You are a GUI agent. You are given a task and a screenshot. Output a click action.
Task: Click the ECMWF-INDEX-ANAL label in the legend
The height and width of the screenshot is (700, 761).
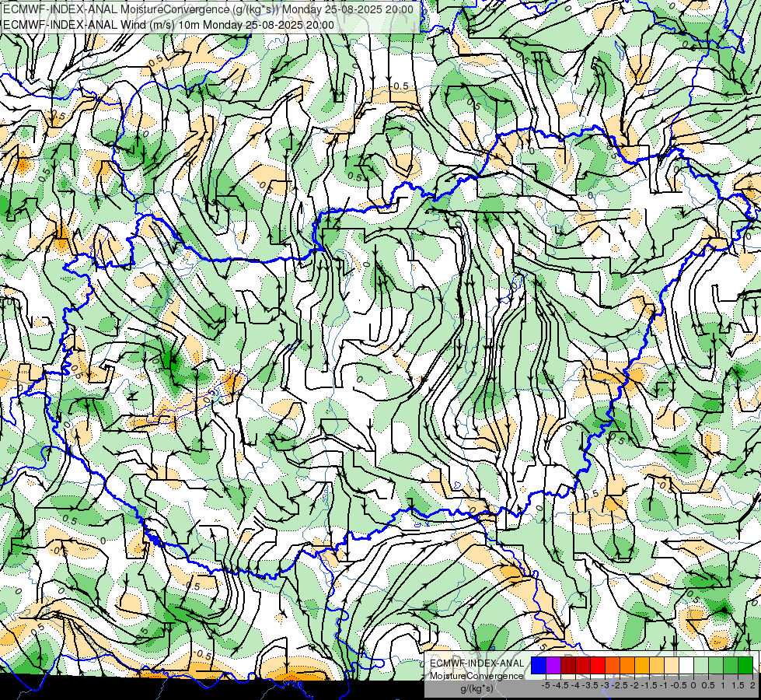click(x=476, y=663)
